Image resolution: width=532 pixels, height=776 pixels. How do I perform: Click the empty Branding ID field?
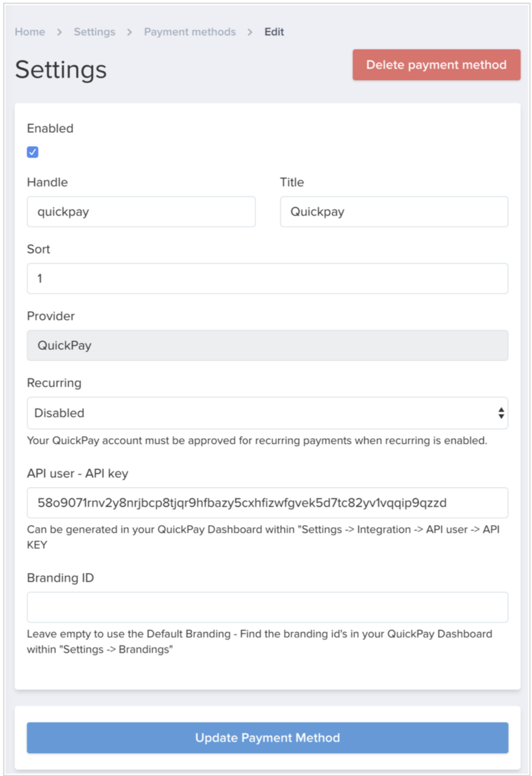[x=267, y=607]
